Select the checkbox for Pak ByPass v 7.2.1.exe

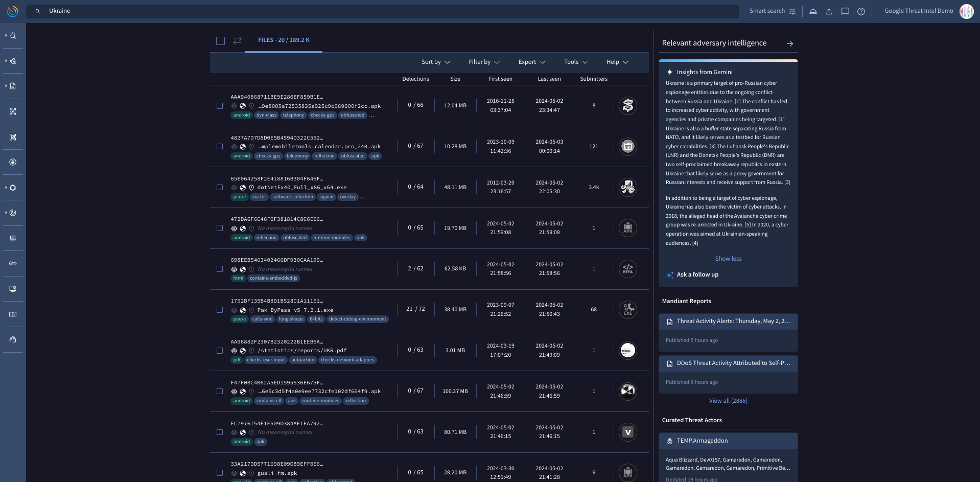tap(220, 310)
